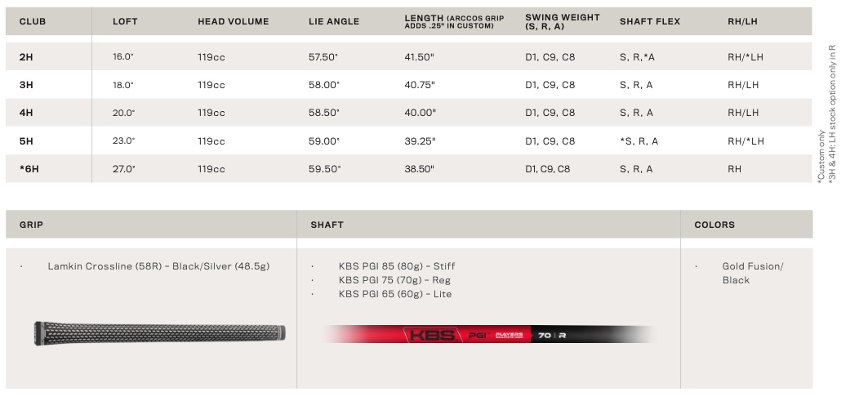This screenshot has height=401, width=868.
Task: Select the SWING WEIGHT column header
Action: 563,21
